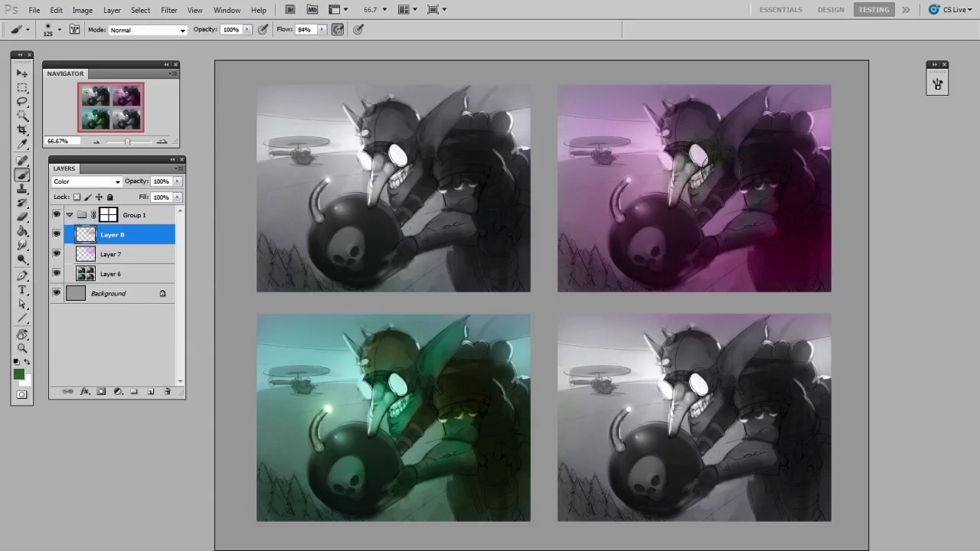Select the Paint Bucket tool
This screenshot has width=980, height=551.
[22, 231]
